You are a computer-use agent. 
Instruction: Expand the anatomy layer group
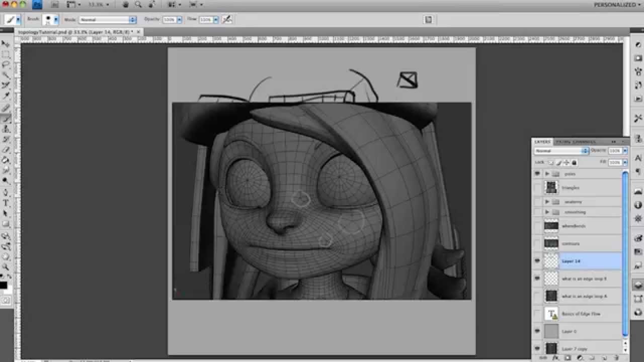click(547, 202)
